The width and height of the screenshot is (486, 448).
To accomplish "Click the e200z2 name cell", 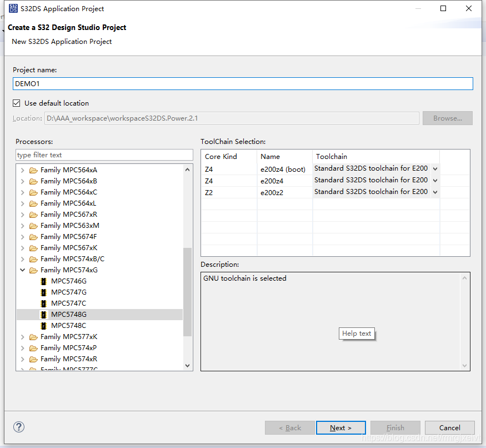I will pyautogui.click(x=272, y=193).
